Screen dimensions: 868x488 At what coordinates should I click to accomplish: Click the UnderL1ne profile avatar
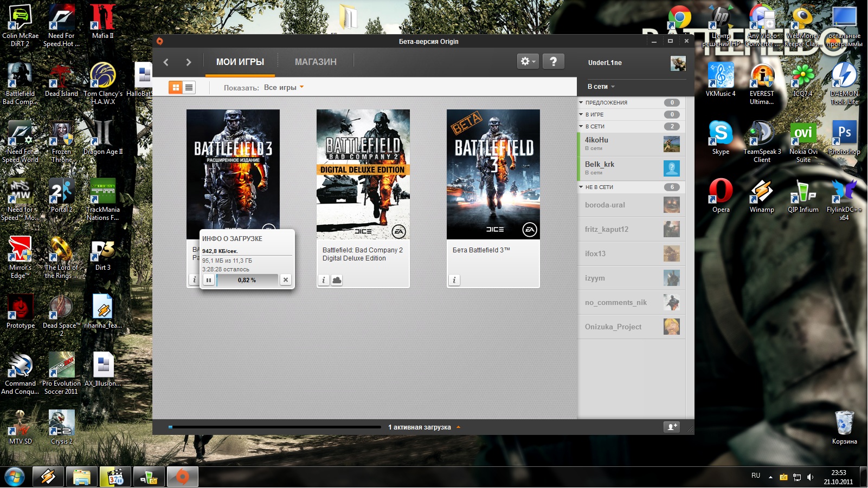pos(678,63)
